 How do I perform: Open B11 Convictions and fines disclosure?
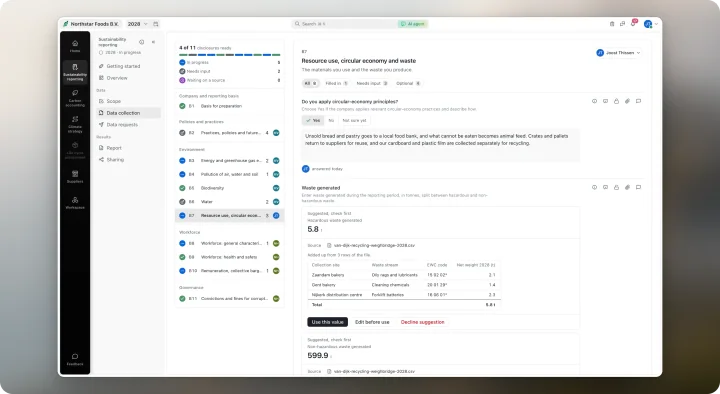pos(229,298)
